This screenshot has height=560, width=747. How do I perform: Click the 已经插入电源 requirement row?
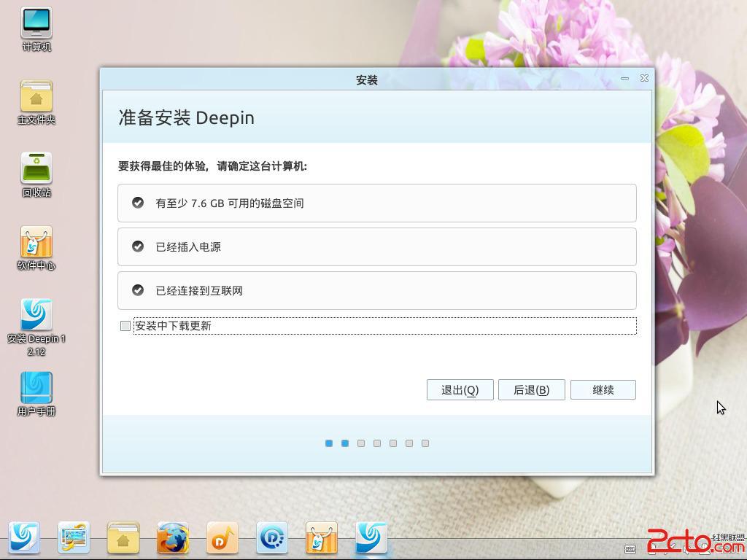(x=377, y=246)
